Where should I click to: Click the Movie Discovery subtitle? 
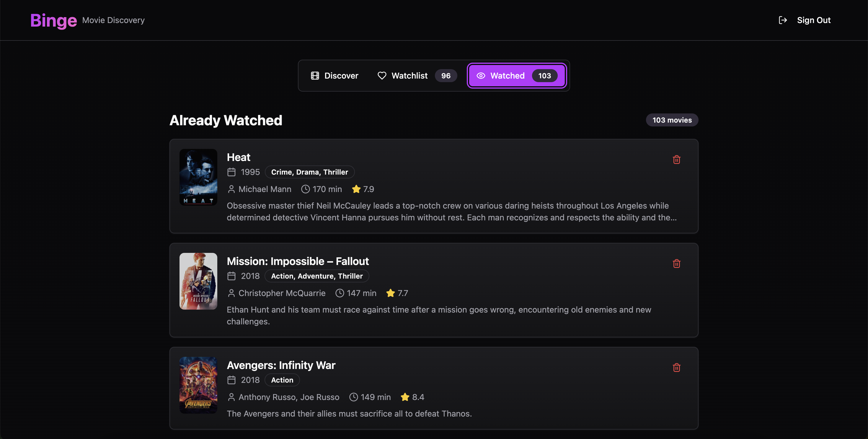coord(113,20)
